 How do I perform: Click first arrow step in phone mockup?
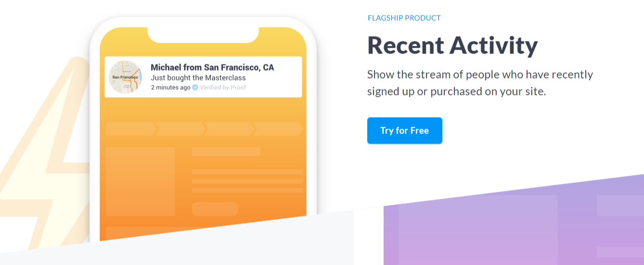(130, 129)
